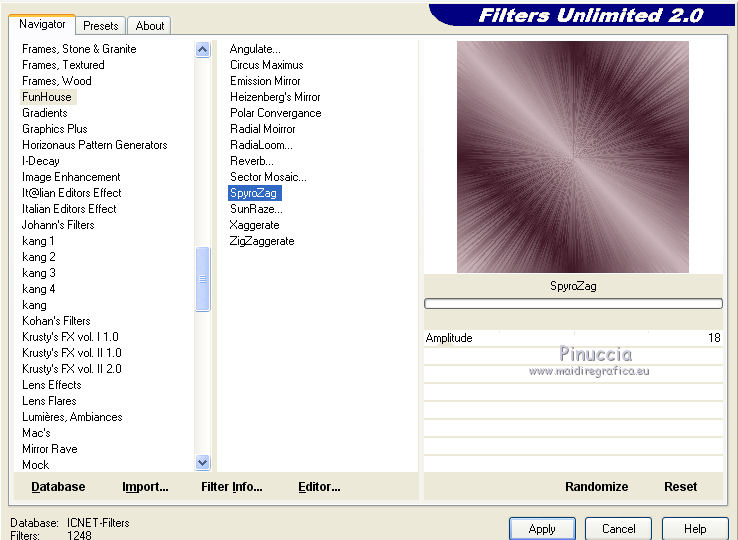Viewport: 738px width, 540px height.
Task: Click the Import... button
Action: click(145, 486)
